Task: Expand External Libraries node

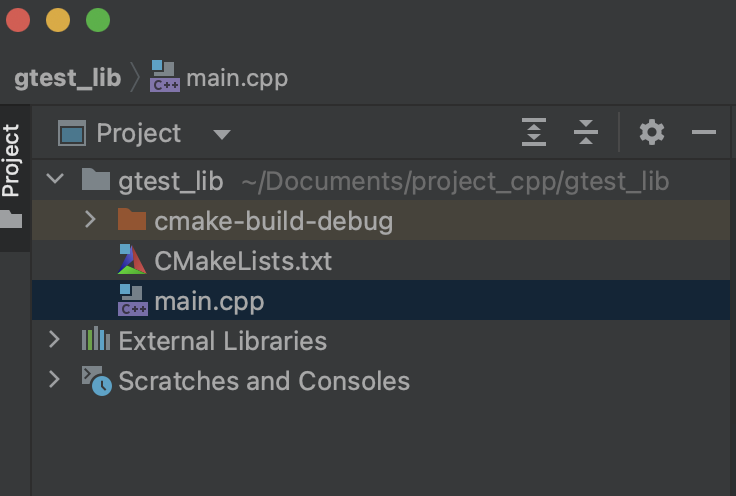Action: [x=54, y=339]
